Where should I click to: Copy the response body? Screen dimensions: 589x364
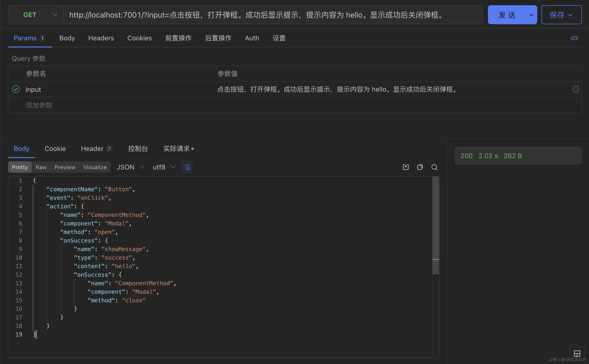tap(420, 167)
